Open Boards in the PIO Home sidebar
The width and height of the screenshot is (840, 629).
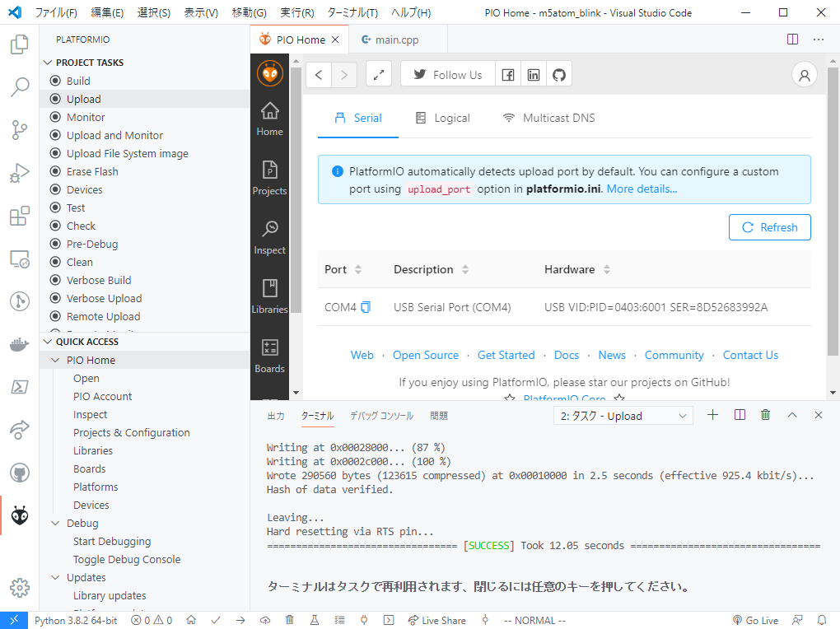(x=269, y=356)
